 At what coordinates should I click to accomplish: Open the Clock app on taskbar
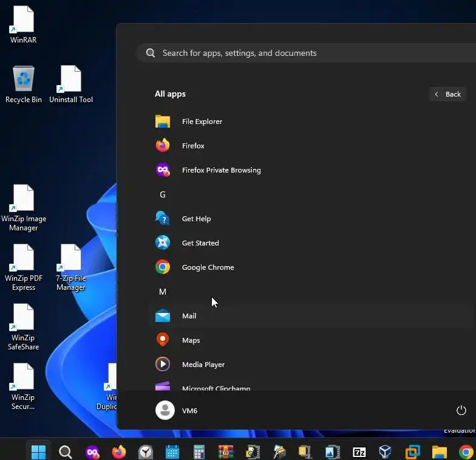(x=146, y=452)
